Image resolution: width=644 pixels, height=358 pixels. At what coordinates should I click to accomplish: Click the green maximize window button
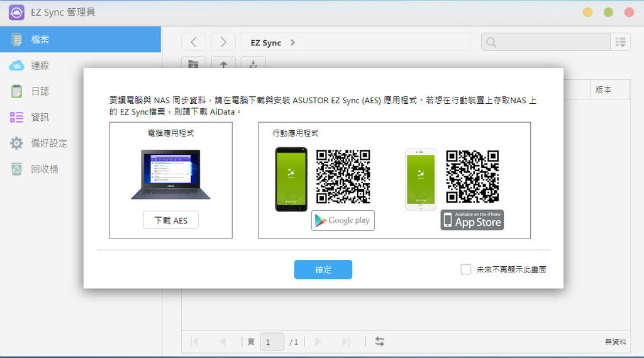[608, 12]
